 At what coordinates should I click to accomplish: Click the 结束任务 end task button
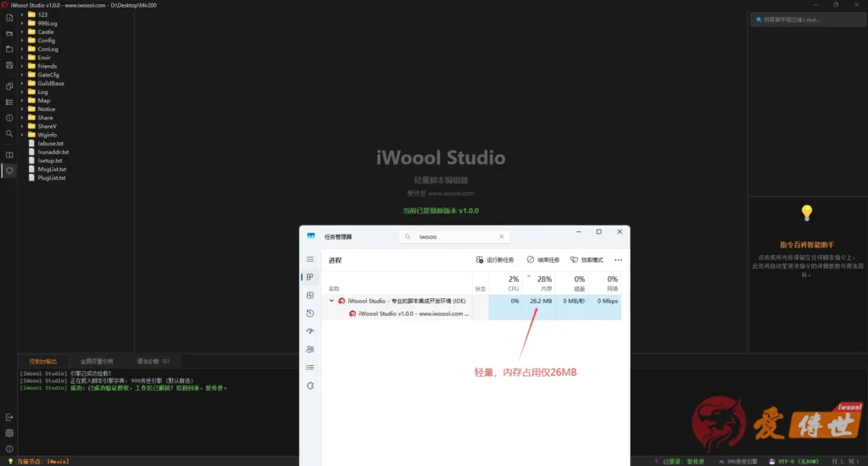pos(543,260)
